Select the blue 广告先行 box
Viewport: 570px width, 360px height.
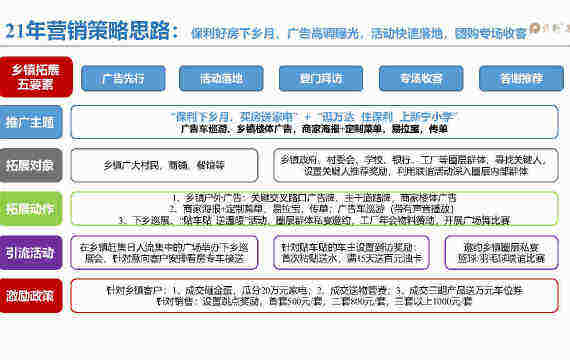click(123, 78)
